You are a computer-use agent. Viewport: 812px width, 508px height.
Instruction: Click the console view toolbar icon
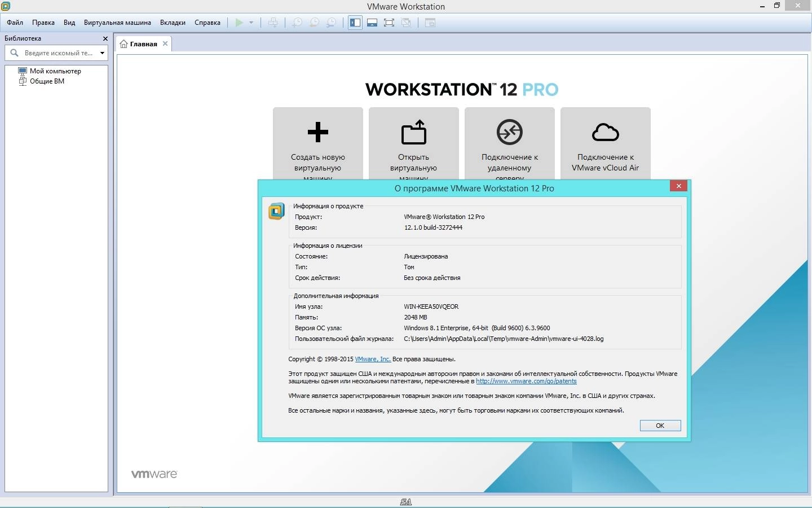pyautogui.click(x=430, y=23)
